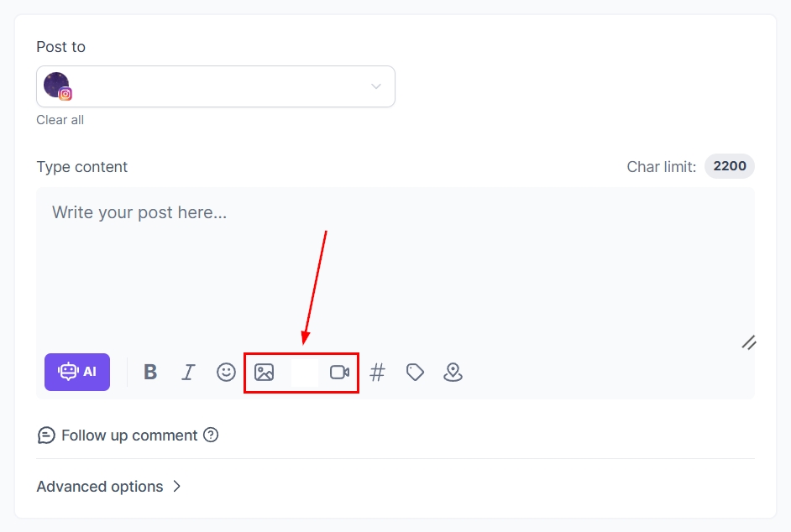Click the Instagram badge on the avatar
The width and height of the screenshot is (791, 532).
[65, 94]
